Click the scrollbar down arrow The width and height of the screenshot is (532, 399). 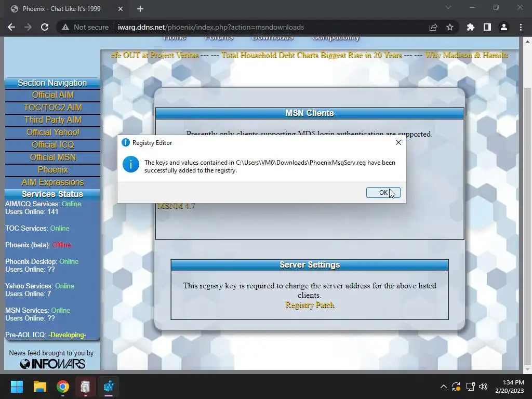[x=527, y=369]
